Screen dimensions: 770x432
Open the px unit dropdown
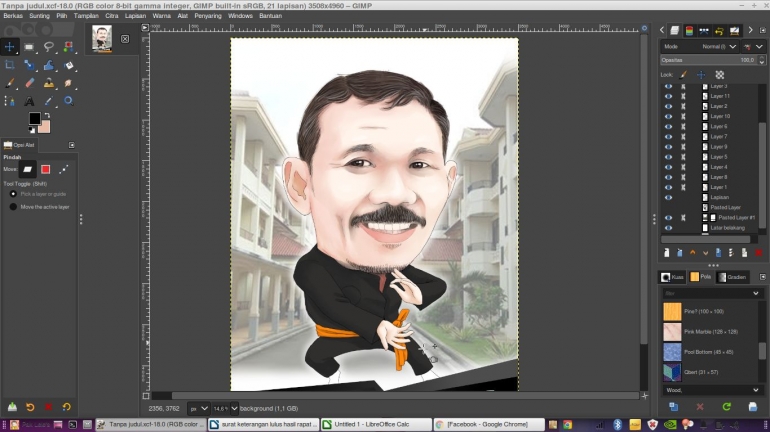point(199,408)
